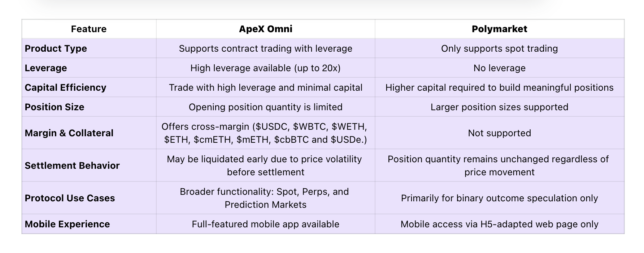Click the Settlement Behavior row label

pyautogui.click(x=72, y=166)
